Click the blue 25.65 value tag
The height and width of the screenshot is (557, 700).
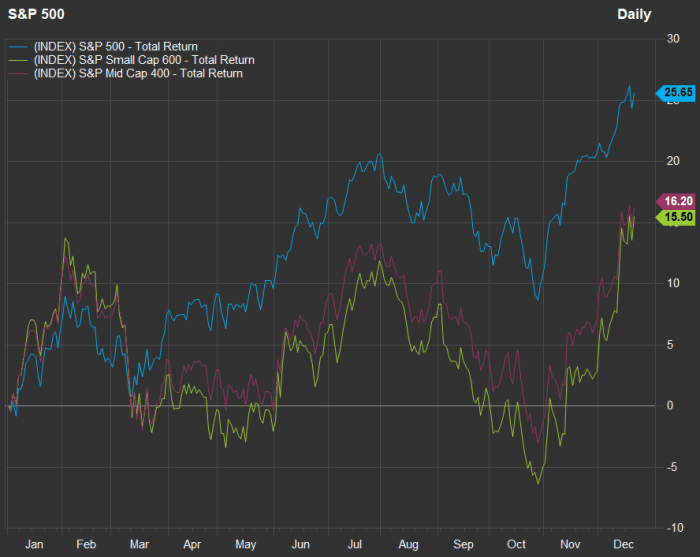click(675, 92)
